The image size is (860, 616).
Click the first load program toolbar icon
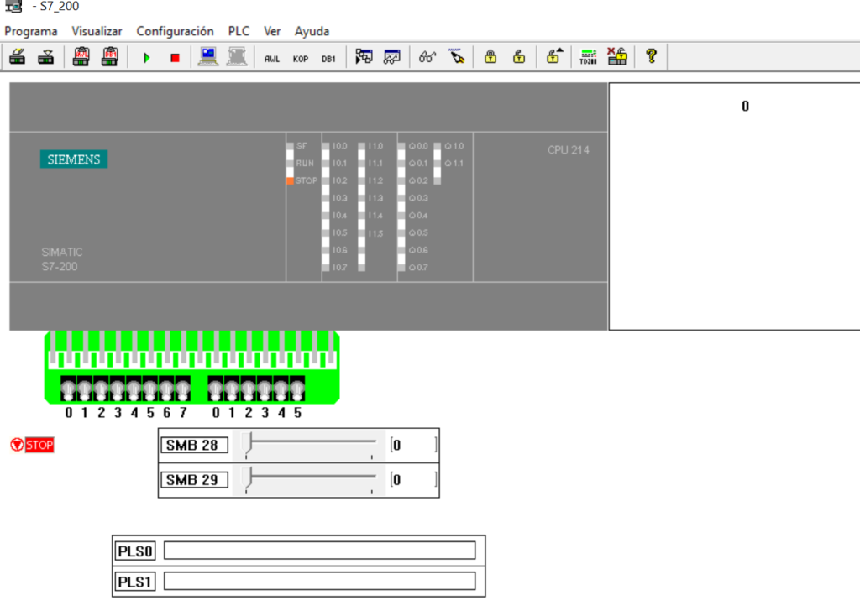click(18, 57)
